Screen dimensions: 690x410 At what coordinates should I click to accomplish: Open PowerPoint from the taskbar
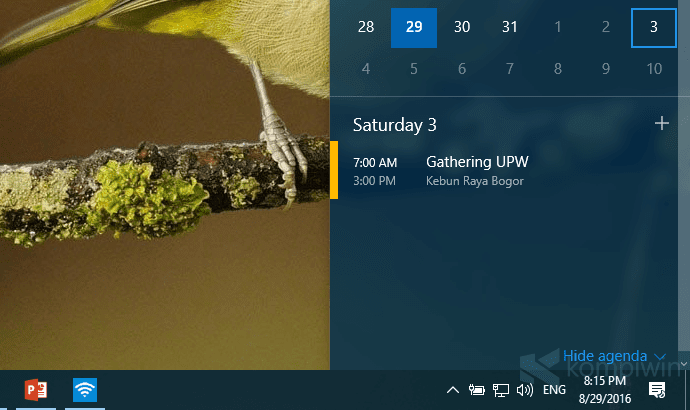point(36,390)
